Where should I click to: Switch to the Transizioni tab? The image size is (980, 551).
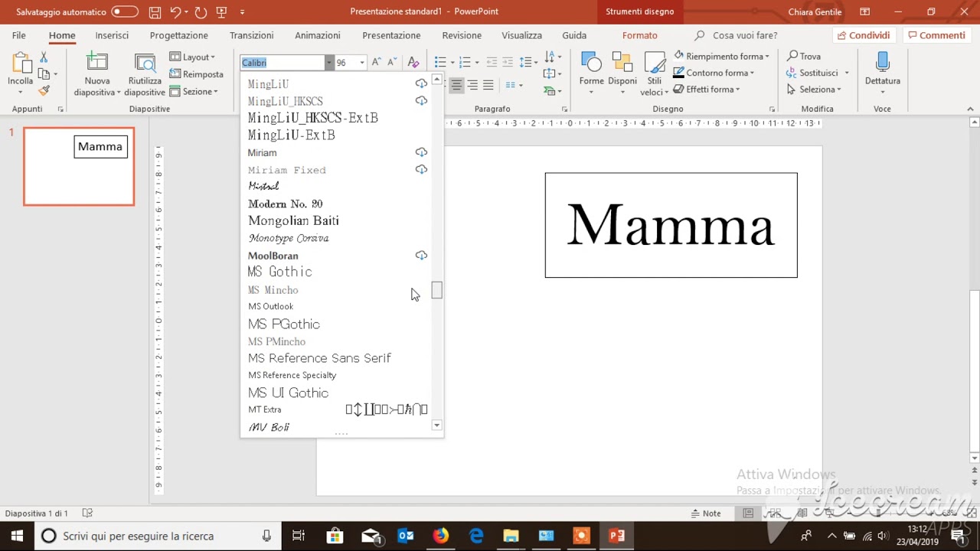[x=251, y=35]
